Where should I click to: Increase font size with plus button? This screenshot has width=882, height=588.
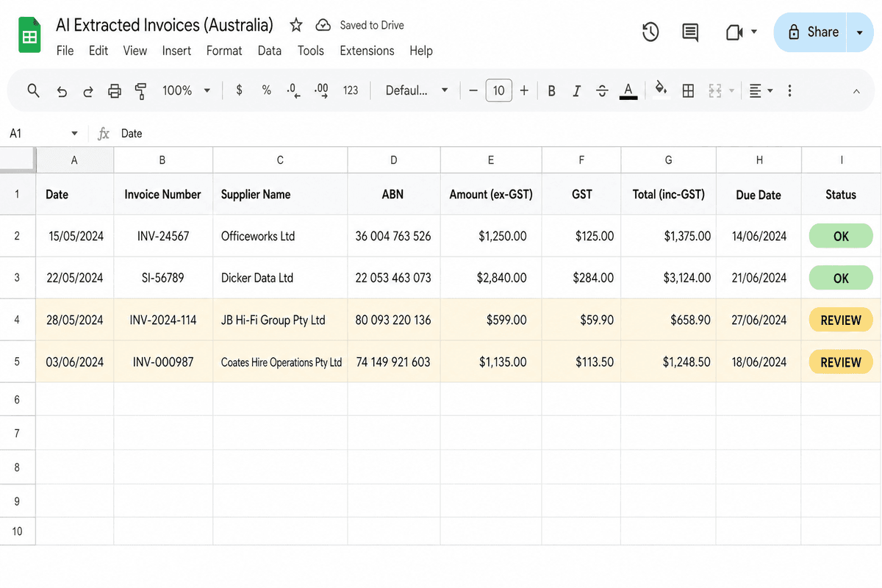[524, 90]
